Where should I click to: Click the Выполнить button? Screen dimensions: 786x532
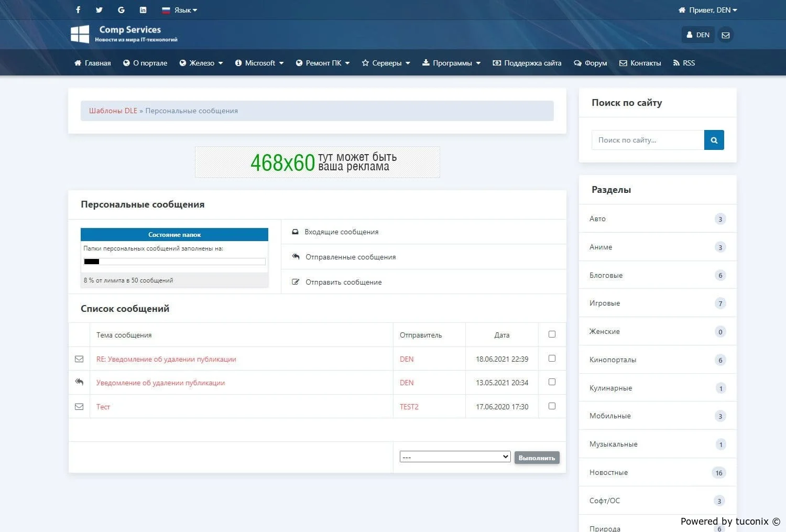click(537, 458)
